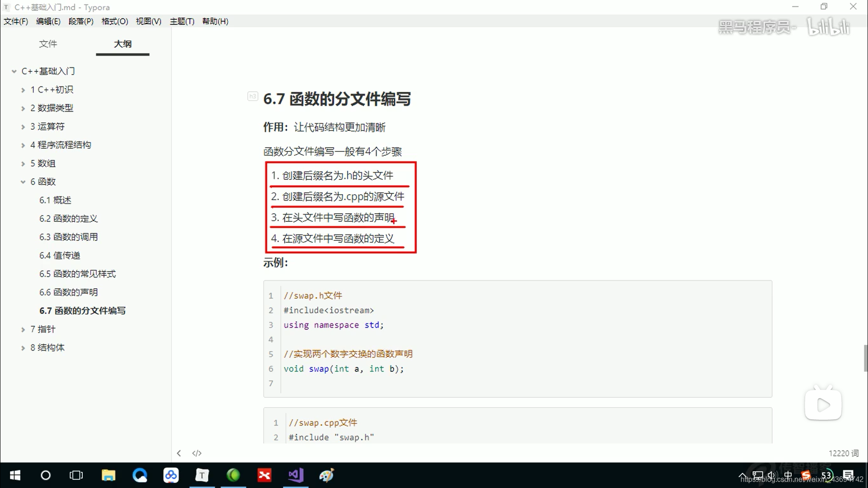Jump to 6.1 概述 in outline
Screen dimensions: 868x488
point(55,200)
